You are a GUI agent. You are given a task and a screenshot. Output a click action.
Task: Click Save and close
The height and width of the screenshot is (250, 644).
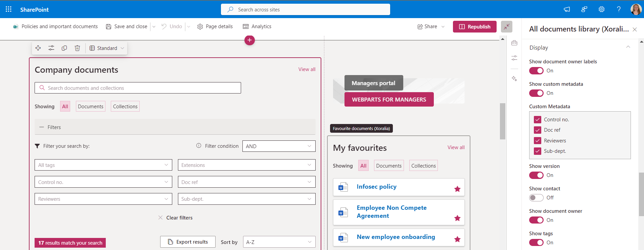(127, 26)
